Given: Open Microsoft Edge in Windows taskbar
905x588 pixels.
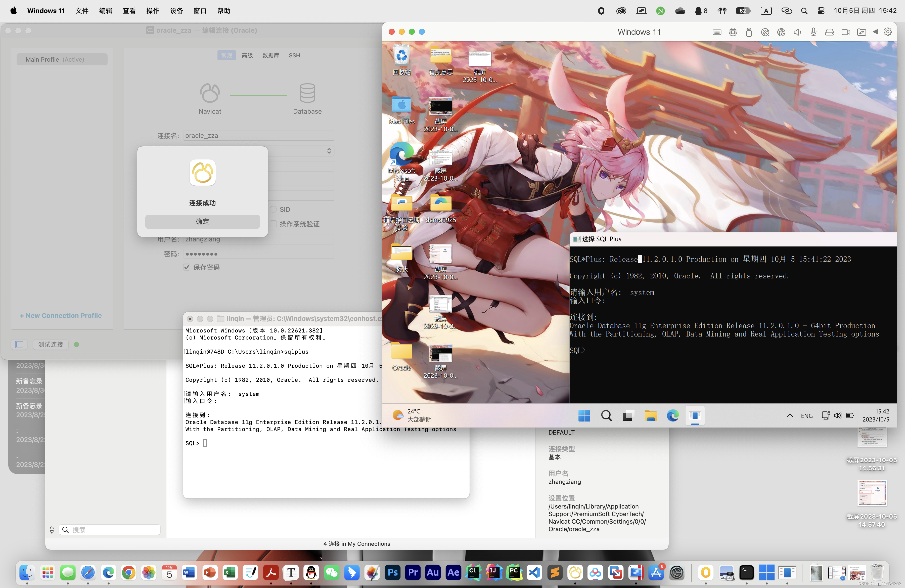Looking at the screenshot, I should tap(672, 416).
